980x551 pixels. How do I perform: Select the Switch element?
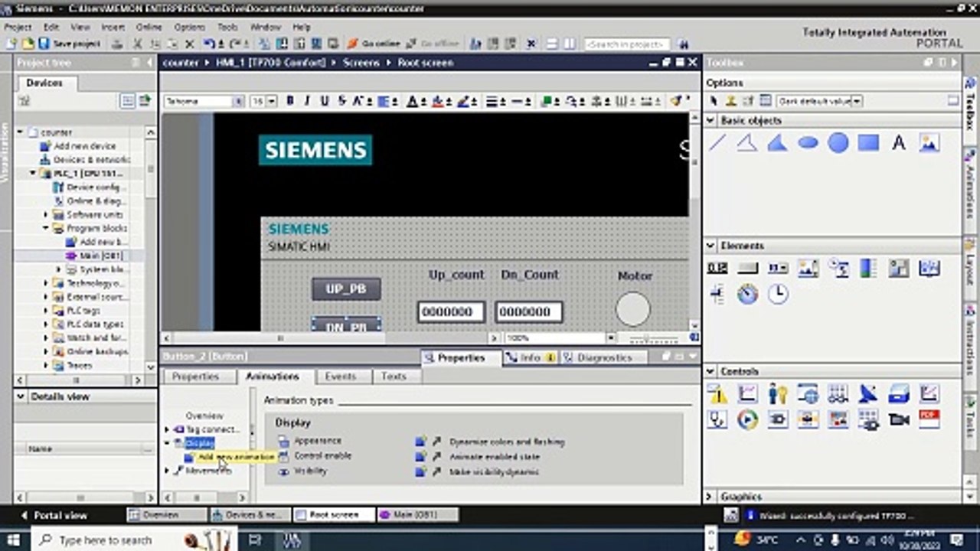point(899,268)
